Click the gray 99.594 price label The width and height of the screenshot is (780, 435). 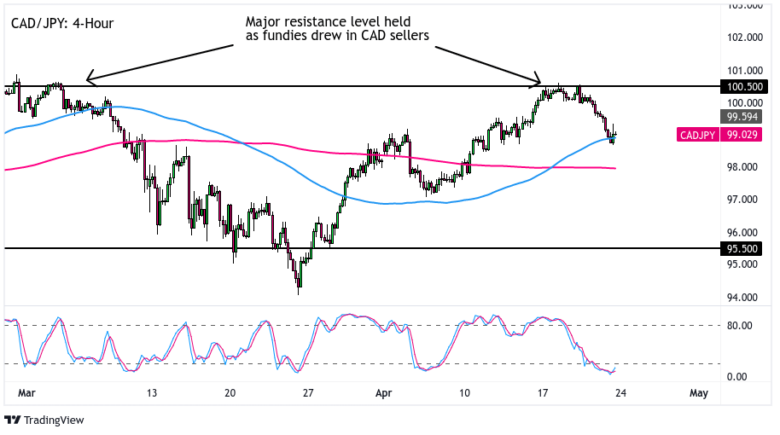point(744,117)
